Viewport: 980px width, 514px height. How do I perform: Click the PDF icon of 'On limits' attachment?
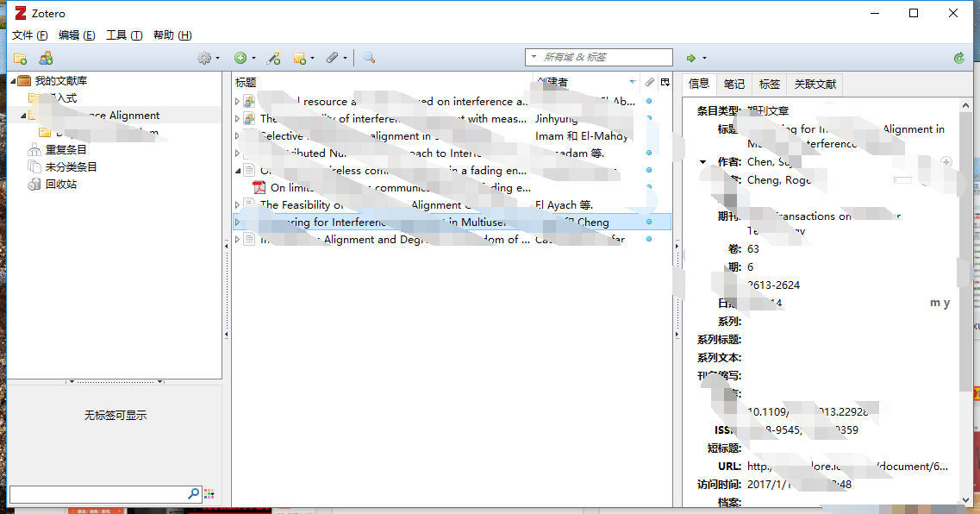tap(259, 188)
